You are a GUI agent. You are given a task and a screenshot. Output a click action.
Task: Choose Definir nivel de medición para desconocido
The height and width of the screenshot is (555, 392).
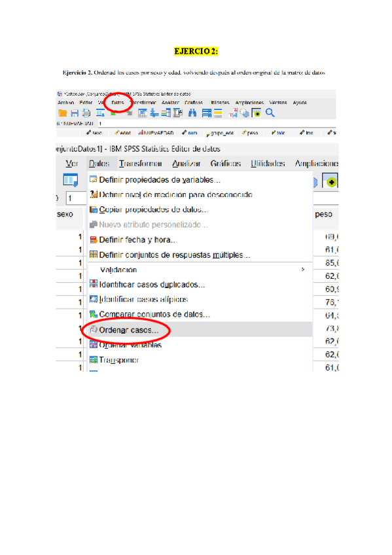click(x=200, y=194)
